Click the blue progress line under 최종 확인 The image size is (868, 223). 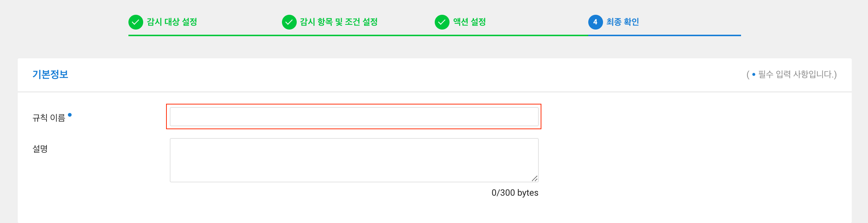(x=664, y=35)
